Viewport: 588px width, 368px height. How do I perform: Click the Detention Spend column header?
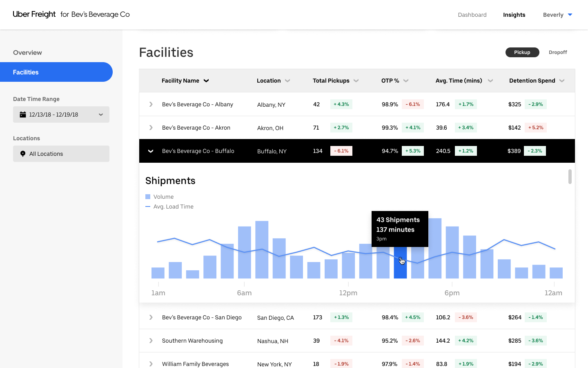tap(532, 81)
